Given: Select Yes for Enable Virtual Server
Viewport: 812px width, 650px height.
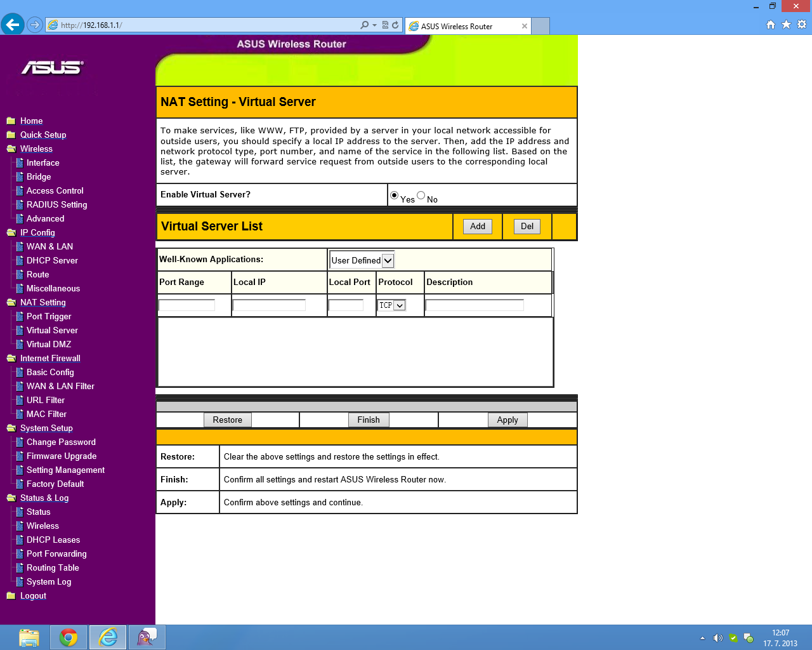Looking at the screenshot, I should (x=395, y=195).
